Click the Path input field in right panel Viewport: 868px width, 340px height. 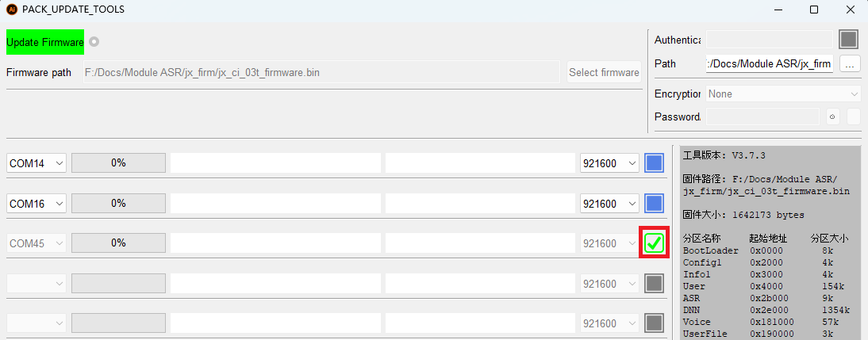[x=769, y=63]
